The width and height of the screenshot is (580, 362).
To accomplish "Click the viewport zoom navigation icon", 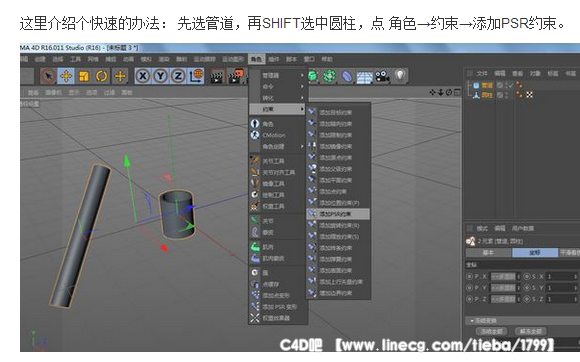I will [441, 92].
